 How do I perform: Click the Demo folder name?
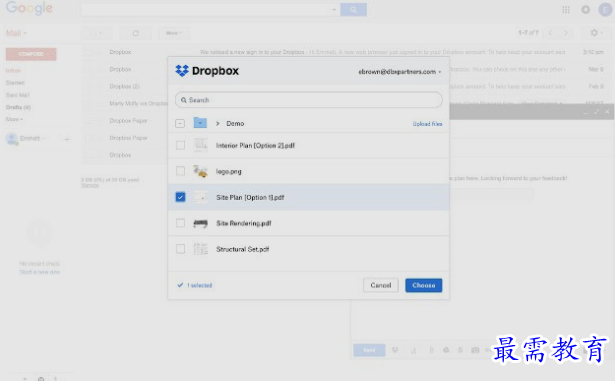pyautogui.click(x=235, y=124)
